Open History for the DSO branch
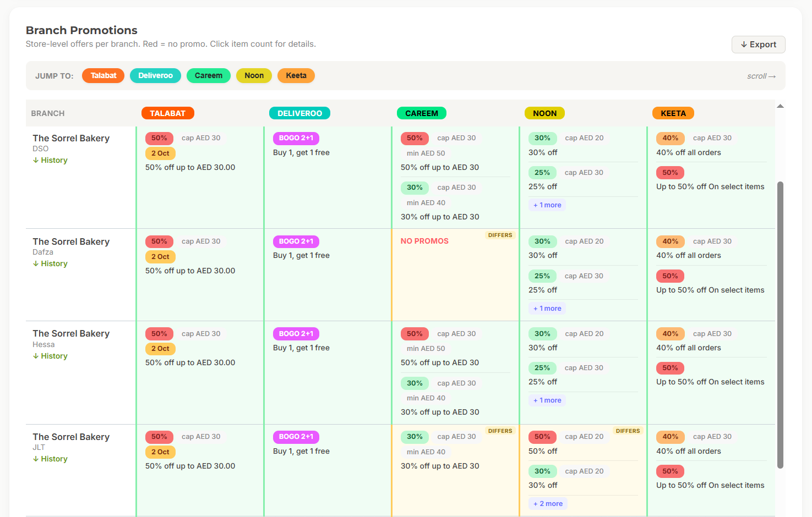The height and width of the screenshot is (517, 812). [50, 160]
